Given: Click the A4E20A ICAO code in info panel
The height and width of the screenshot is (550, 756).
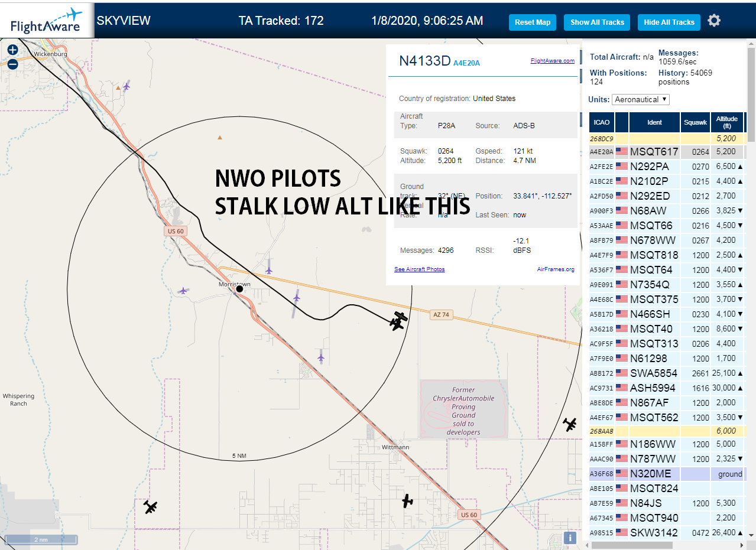Looking at the screenshot, I should (x=467, y=63).
